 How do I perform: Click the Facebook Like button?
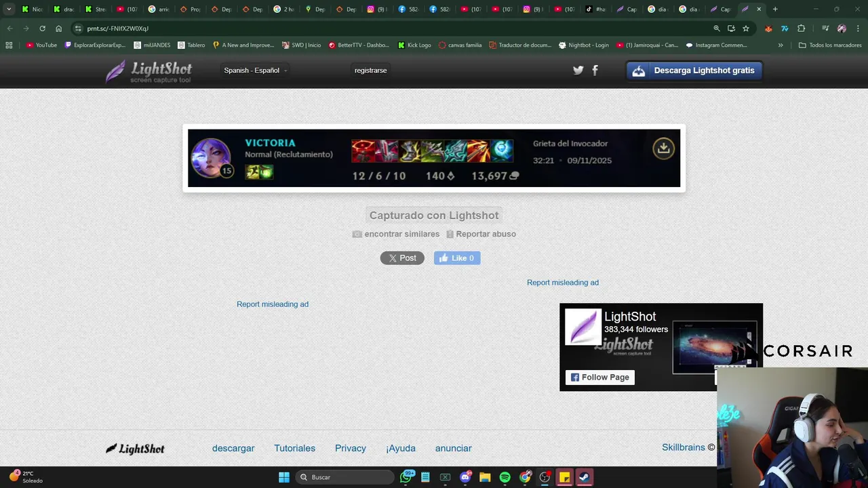[457, 258]
